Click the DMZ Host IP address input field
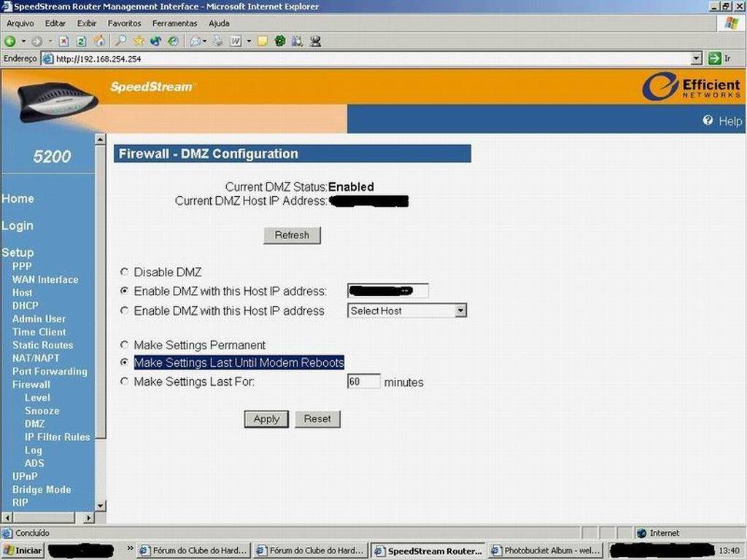Viewport: 747px width, 560px height. pos(388,290)
